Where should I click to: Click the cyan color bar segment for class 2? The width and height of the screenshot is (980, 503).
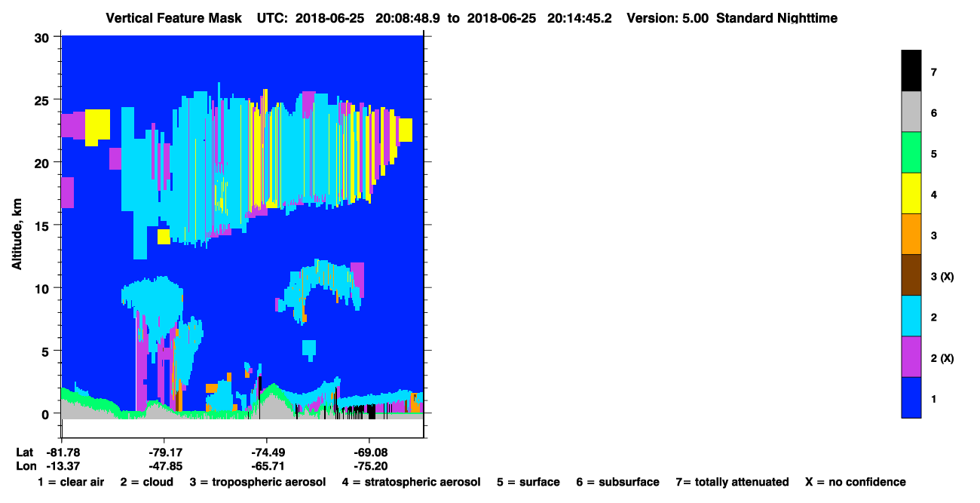911,315
